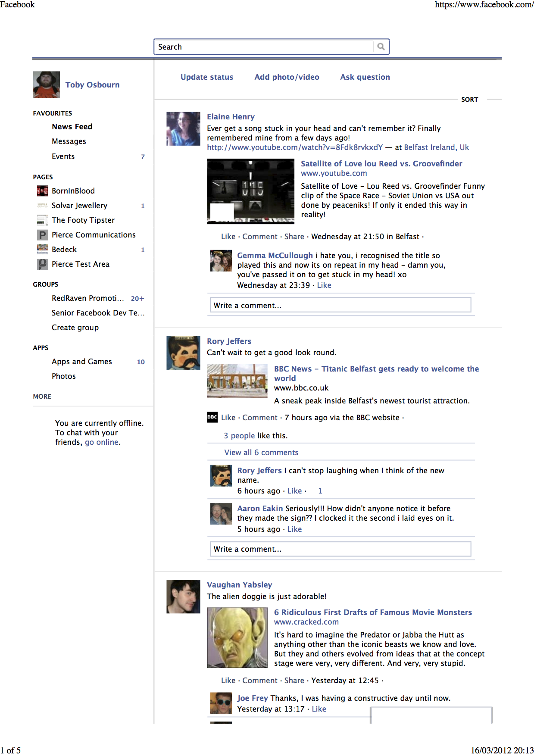Open BornInBlood page icon
Image resolution: width=534 pixels, height=756 pixels.
pyautogui.click(x=42, y=191)
